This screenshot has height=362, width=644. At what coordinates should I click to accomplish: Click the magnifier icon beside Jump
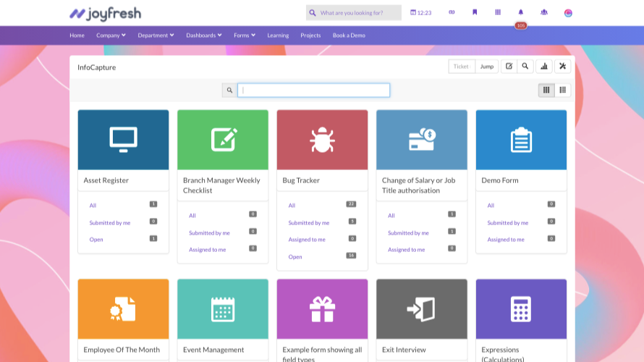click(x=525, y=67)
